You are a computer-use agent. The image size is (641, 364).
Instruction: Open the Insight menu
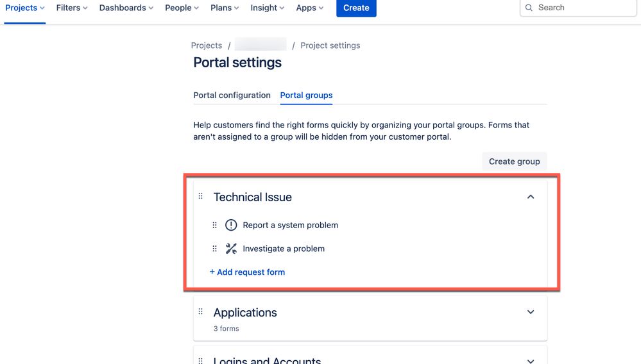click(x=268, y=8)
